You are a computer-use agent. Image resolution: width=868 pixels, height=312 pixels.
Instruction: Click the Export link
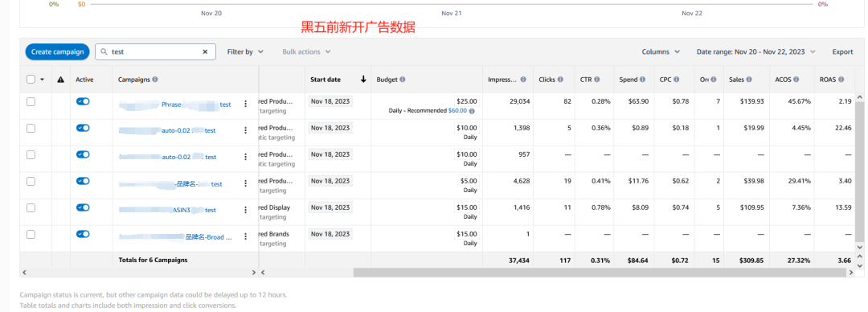pyautogui.click(x=842, y=51)
